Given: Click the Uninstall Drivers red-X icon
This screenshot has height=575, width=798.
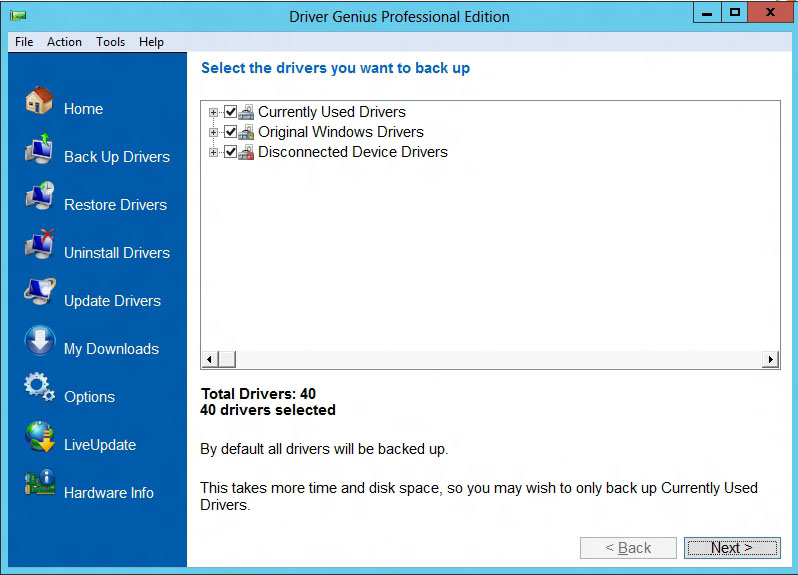Looking at the screenshot, I should (40, 244).
